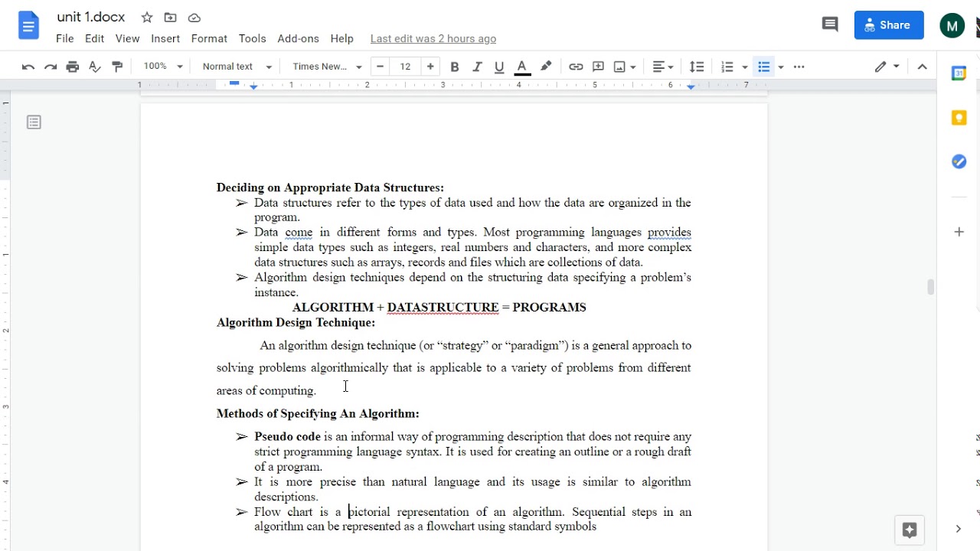The width and height of the screenshot is (980, 551).
Task: Check the cloud document status icon
Action: (194, 18)
